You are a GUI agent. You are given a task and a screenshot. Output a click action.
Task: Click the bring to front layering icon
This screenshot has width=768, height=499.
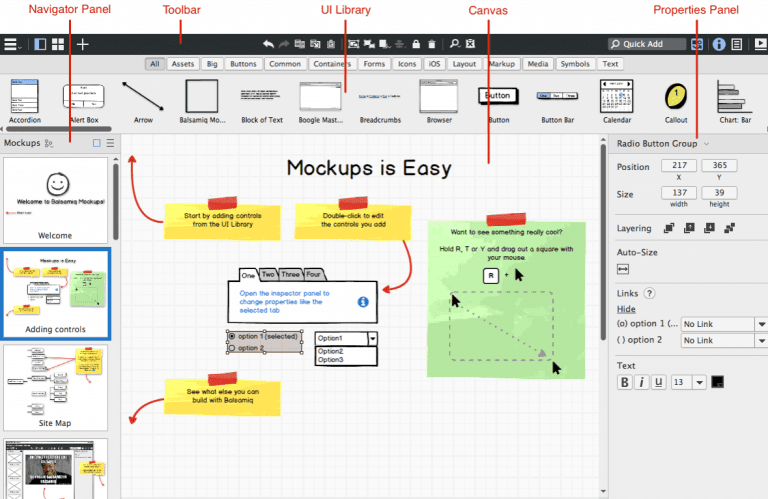tap(666, 229)
